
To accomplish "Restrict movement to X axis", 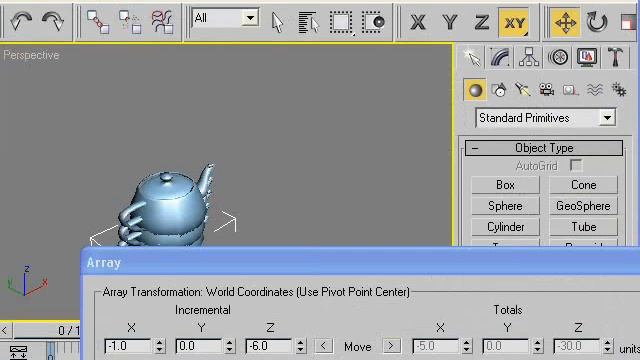I will pyautogui.click(x=418, y=22).
